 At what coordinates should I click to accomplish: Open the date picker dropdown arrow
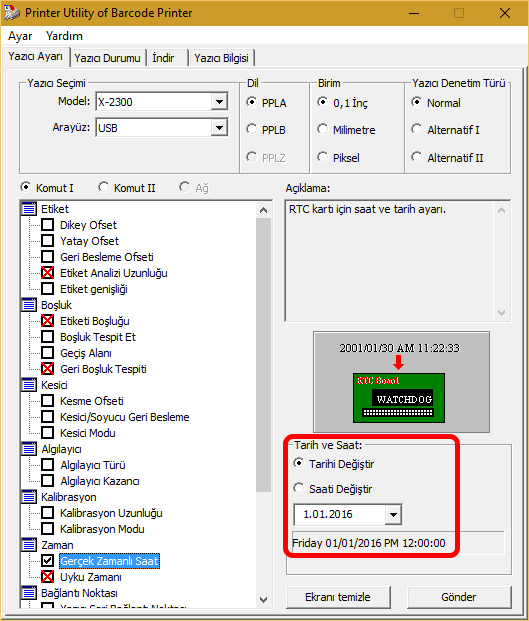click(x=393, y=514)
